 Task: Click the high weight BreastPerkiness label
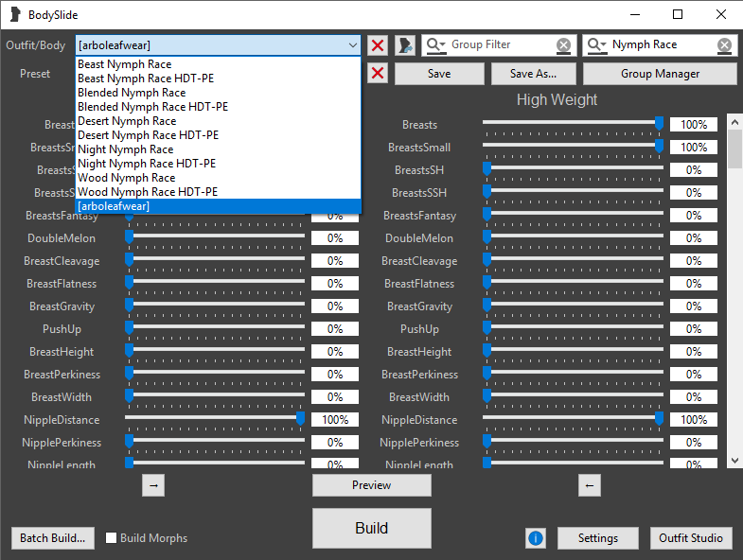(x=420, y=375)
